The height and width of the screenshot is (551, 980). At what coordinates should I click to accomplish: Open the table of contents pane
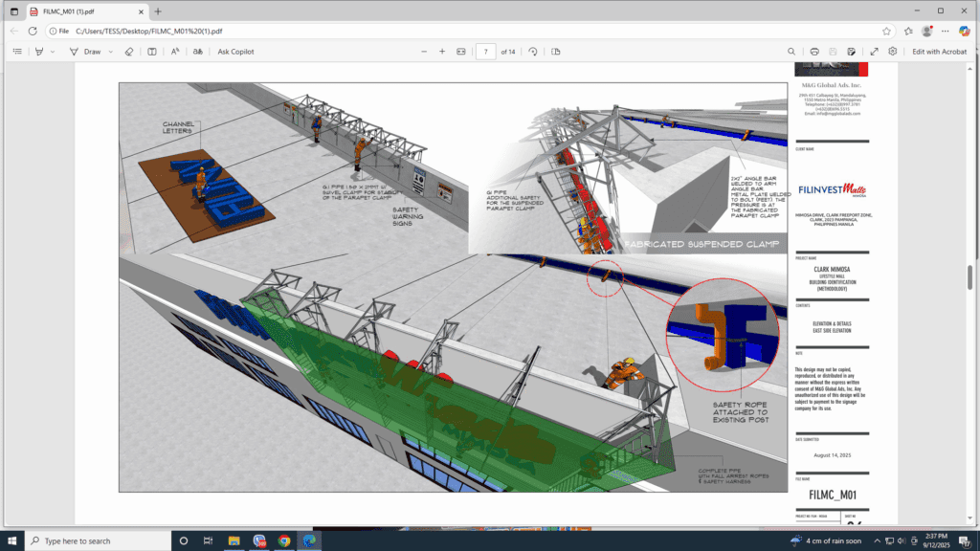point(17,51)
